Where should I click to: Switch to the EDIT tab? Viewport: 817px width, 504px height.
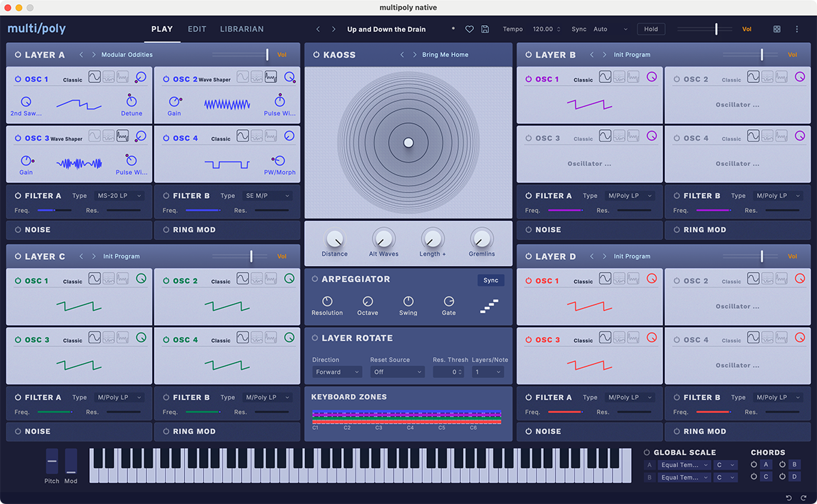[x=197, y=29]
